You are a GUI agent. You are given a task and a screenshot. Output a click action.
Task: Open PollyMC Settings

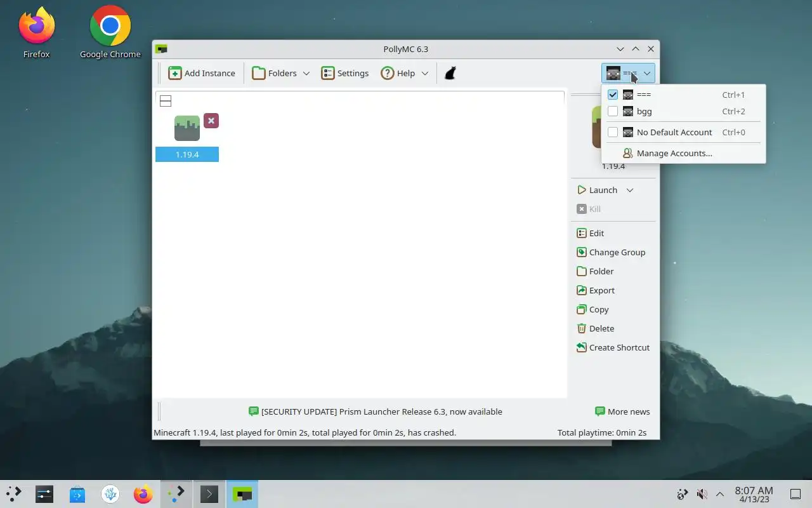click(345, 73)
